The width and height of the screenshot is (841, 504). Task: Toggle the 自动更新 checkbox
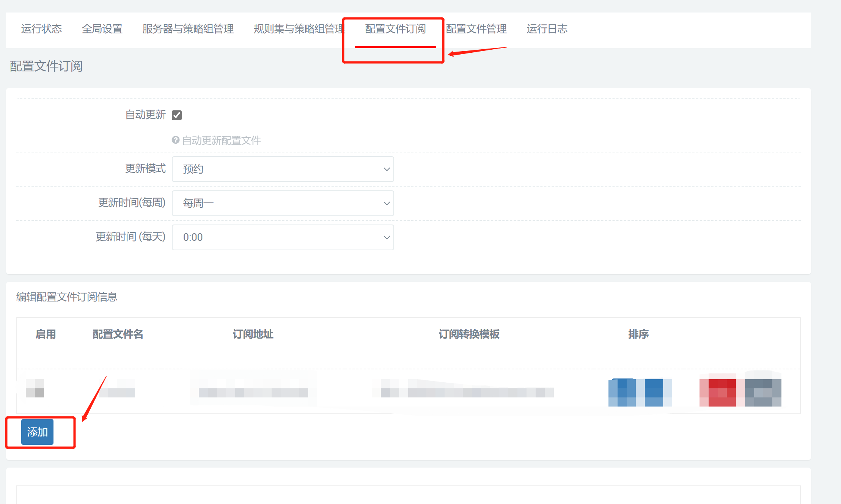(177, 115)
